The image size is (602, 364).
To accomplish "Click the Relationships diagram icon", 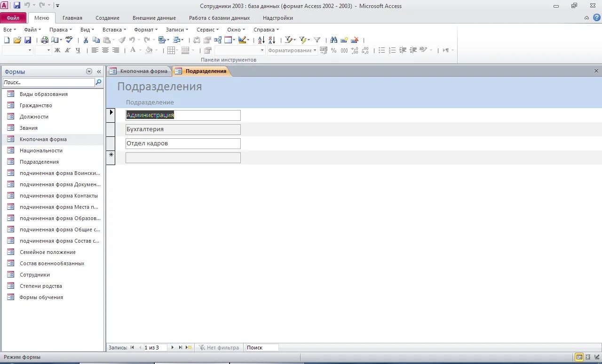I will [218, 40].
